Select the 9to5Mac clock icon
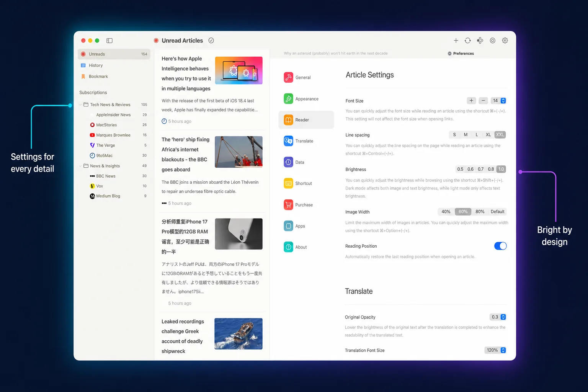 pos(92,155)
